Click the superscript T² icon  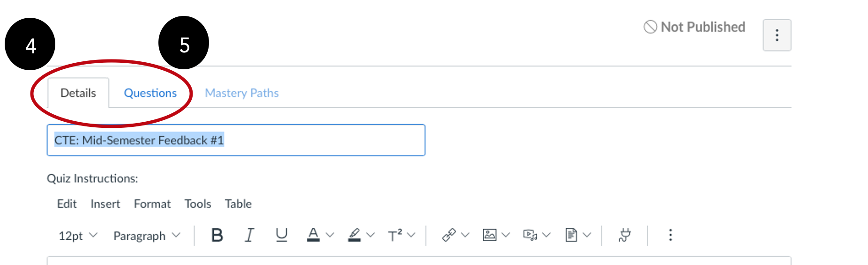[395, 235]
